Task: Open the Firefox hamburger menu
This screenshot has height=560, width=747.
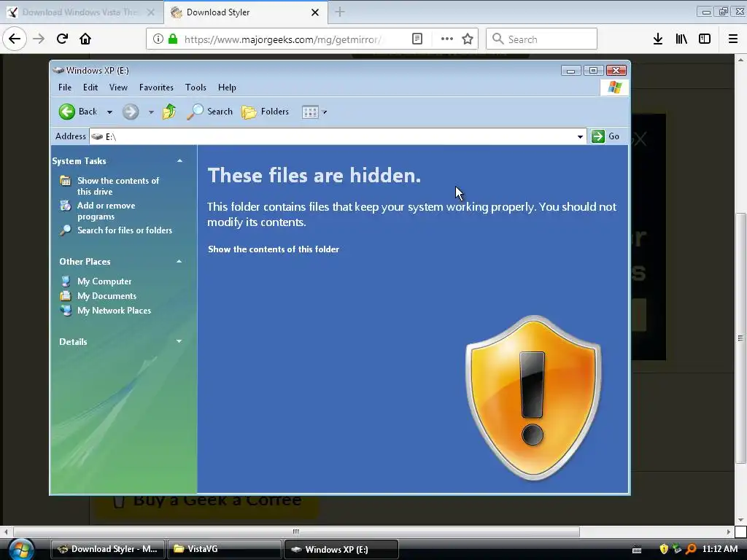Action: (733, 39)
